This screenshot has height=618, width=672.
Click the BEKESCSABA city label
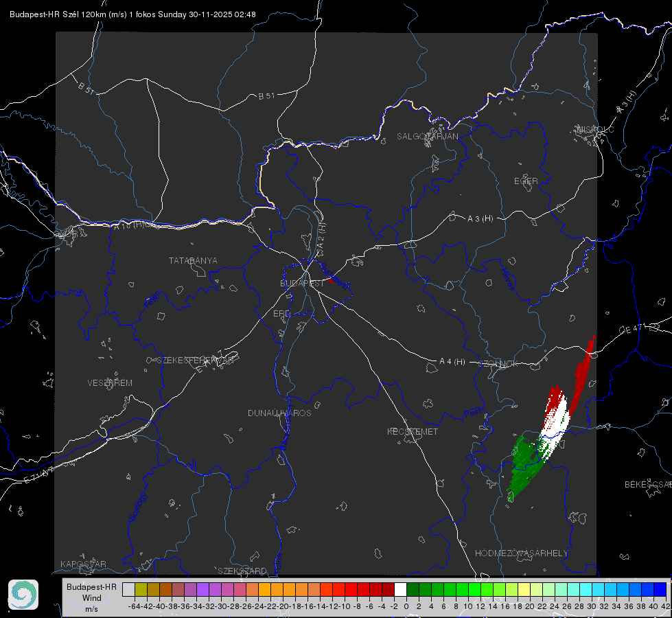[x=648, y=485]
